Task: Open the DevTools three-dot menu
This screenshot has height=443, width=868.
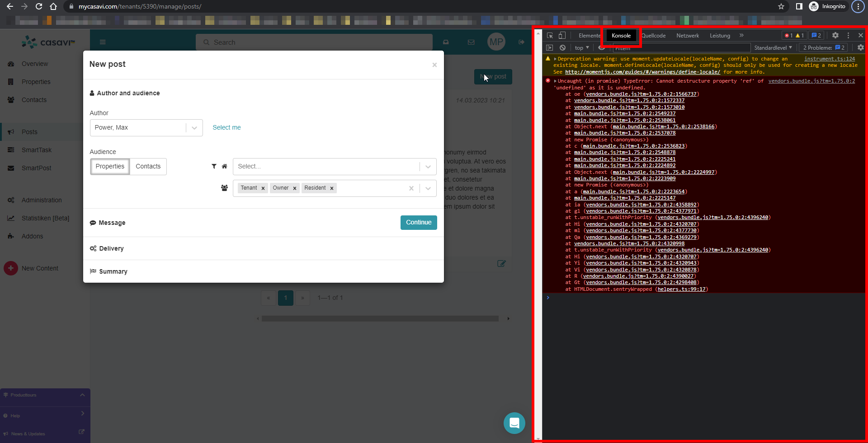Action: (x=848, y=35)
